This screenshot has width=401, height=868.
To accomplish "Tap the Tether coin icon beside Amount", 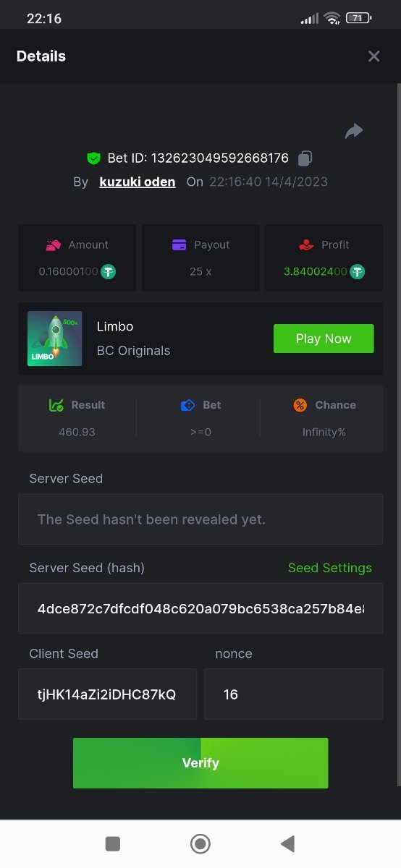I will click(109, 271).
